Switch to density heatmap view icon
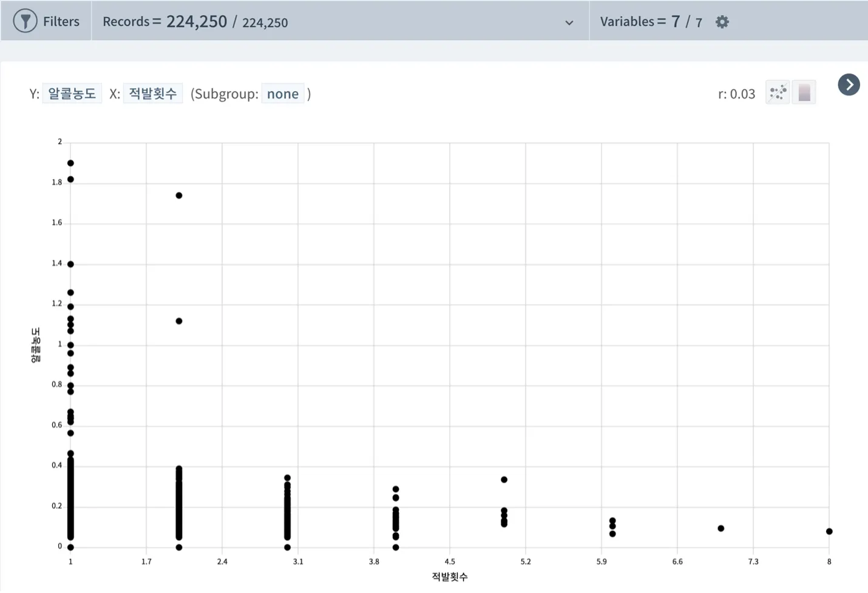Screen dimensions: 868x593 pos(804,93)
